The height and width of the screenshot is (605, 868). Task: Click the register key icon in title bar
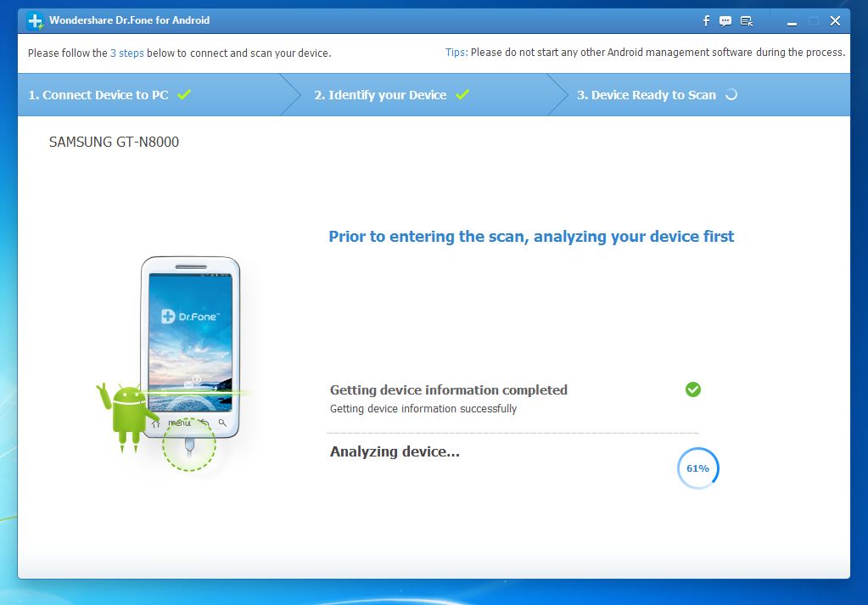746,21
